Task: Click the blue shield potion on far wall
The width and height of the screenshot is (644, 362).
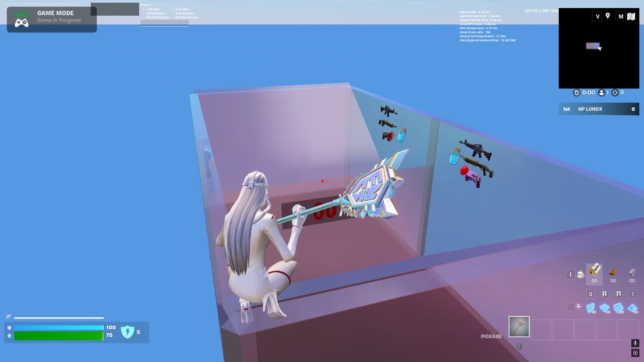Action: (402, 134)
